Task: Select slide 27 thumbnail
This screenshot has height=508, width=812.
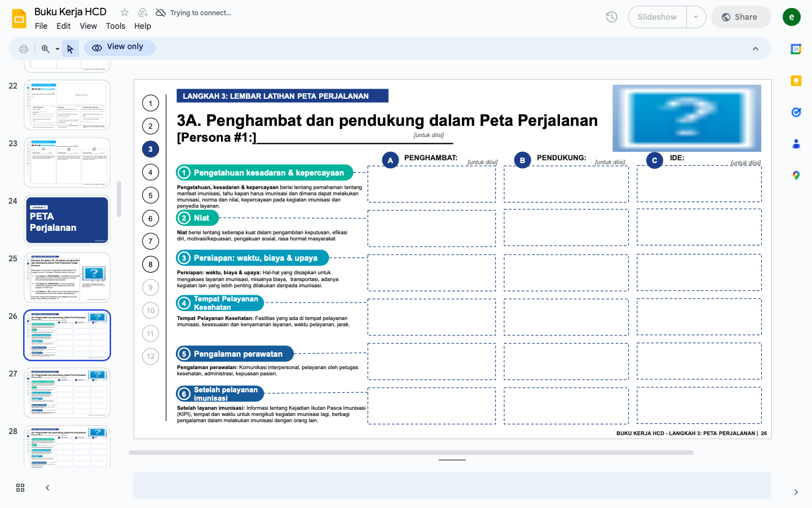Action: click(x=67, y=393)
